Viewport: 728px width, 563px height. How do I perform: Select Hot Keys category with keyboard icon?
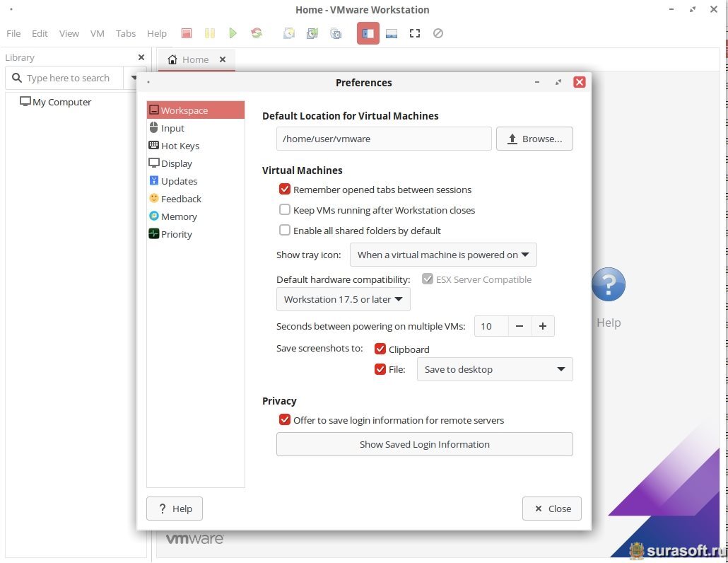tap(196, 146)
